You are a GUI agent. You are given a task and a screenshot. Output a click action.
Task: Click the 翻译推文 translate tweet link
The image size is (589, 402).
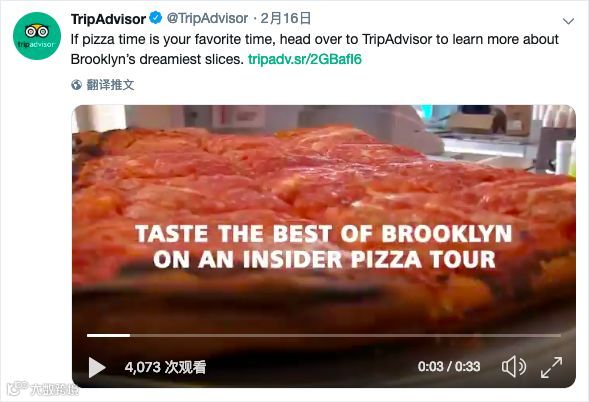click(x=110, y=85)
